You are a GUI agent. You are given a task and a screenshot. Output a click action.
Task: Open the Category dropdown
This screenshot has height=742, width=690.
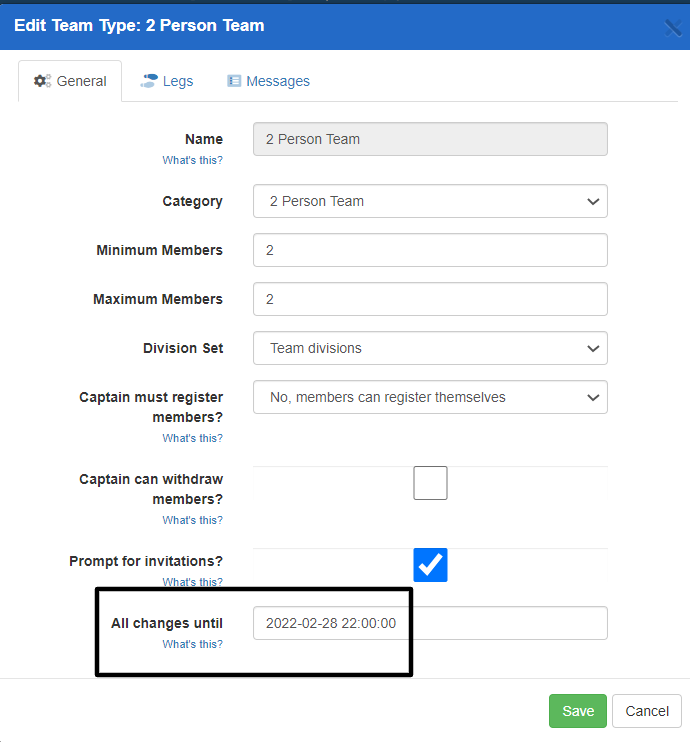[430, 201]
